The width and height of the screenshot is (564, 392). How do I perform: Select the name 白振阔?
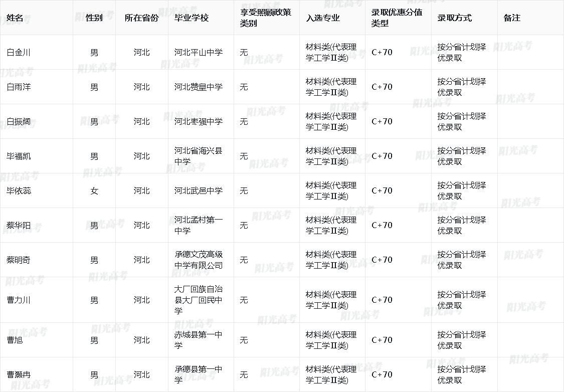19,121
